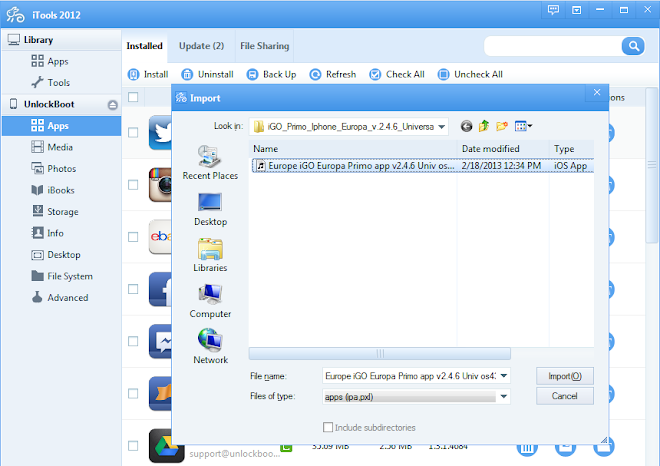Refresh the installed apps list

[x=333, y=75]
